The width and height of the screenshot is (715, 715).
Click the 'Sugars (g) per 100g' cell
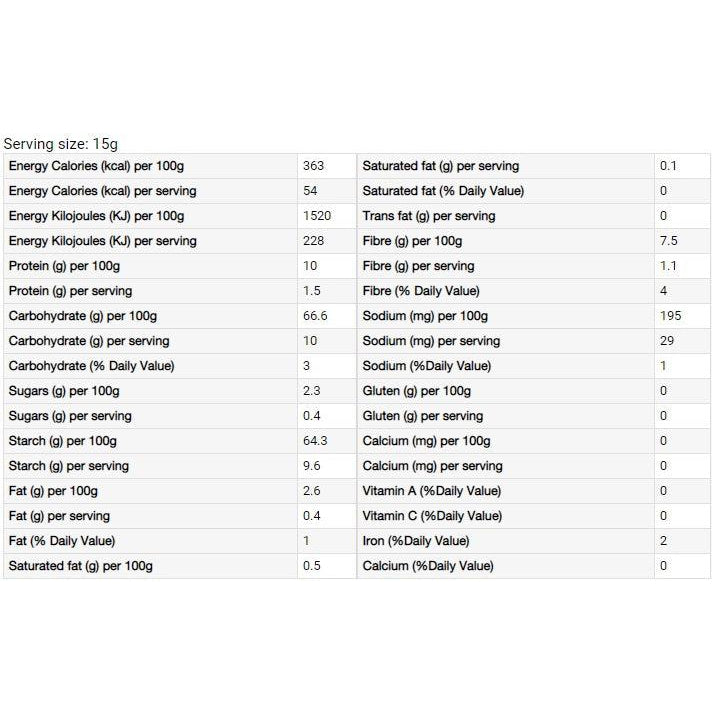[x=64, y=391]
